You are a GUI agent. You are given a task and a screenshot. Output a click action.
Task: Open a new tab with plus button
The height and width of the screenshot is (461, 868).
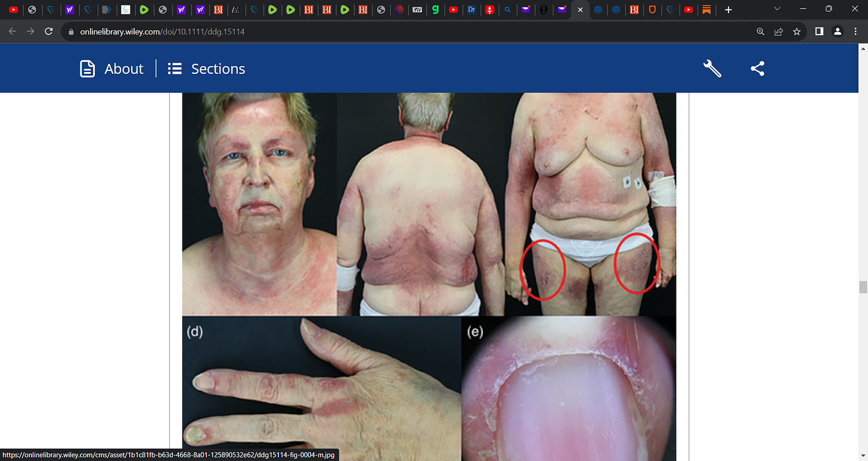(728, 10)
